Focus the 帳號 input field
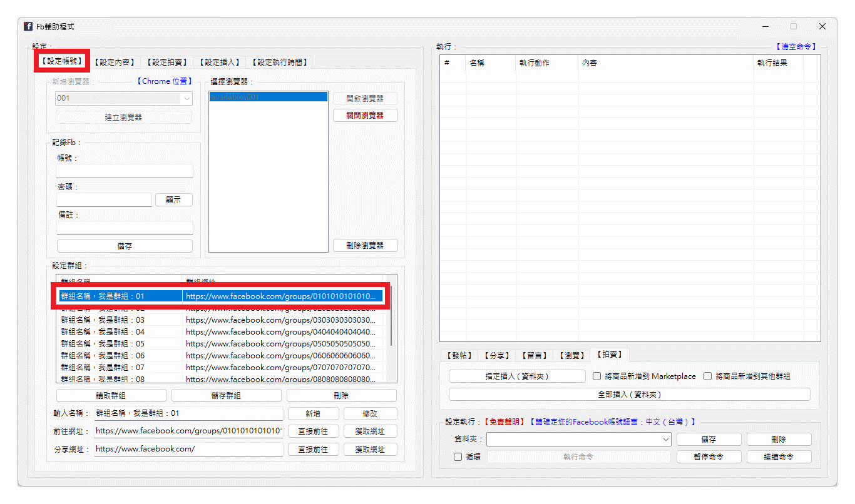 click(x=125, y=171)
